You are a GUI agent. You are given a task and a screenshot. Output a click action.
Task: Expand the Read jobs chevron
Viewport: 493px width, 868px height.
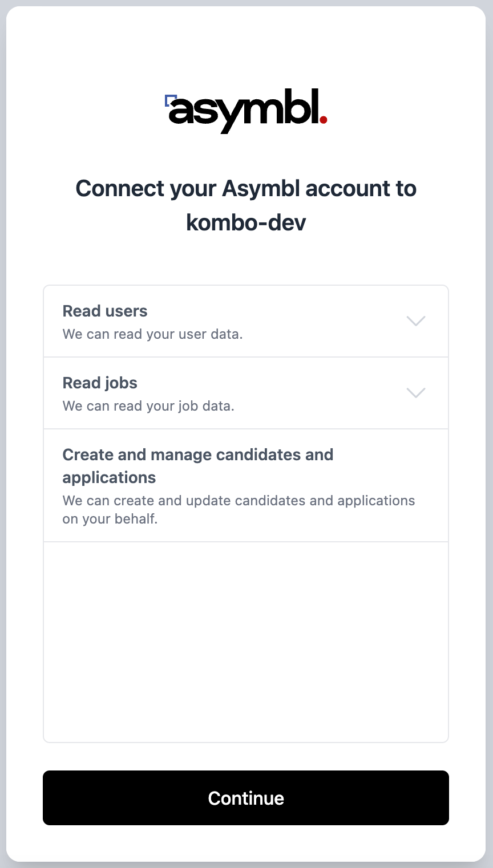[415, 393]
